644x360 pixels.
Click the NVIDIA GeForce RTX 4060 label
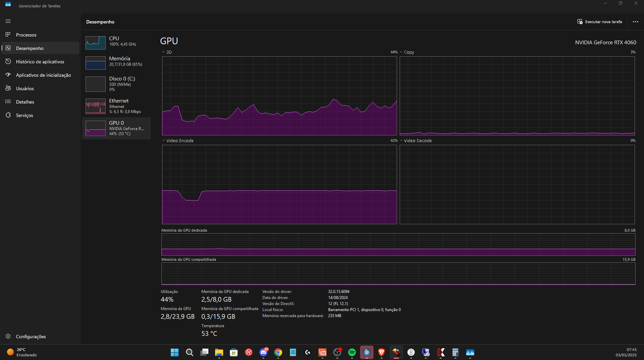(605, 43)
